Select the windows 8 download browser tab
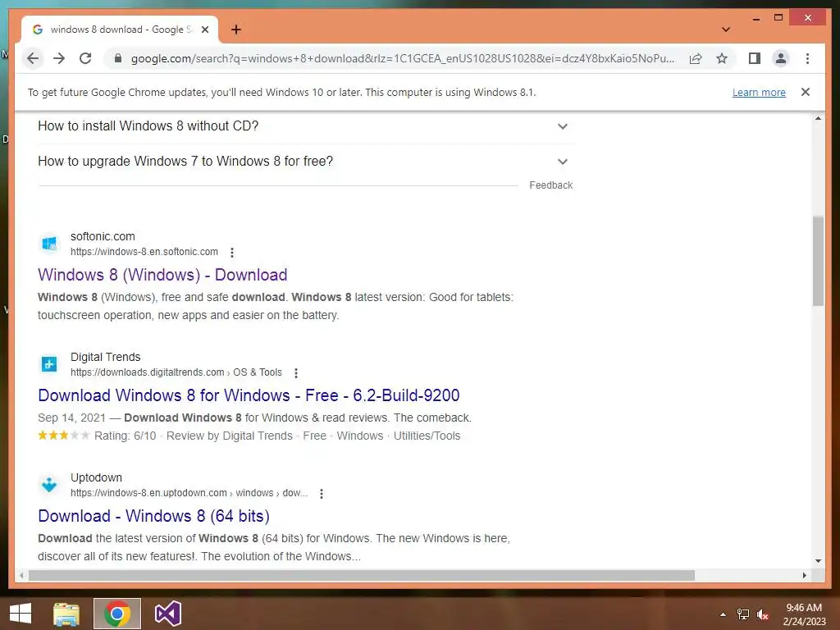 120,30
